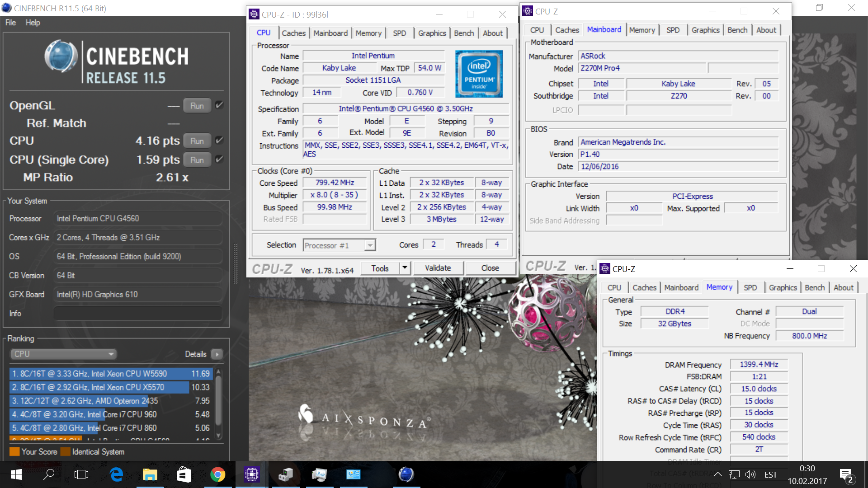Switch to Cinebench taskbar icon
The height and width of the screenshot is (488, 868).
coord(406,474)
